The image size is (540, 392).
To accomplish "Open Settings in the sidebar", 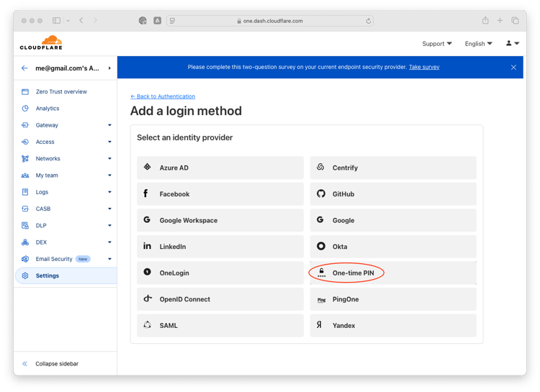I will 48,275.
